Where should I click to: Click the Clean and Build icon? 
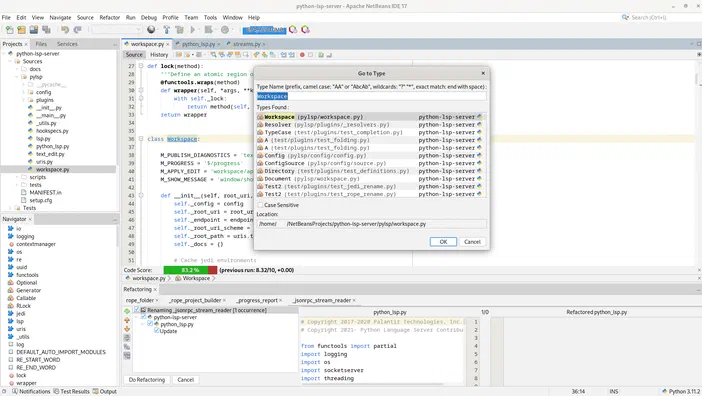click(x=180, y=30)
